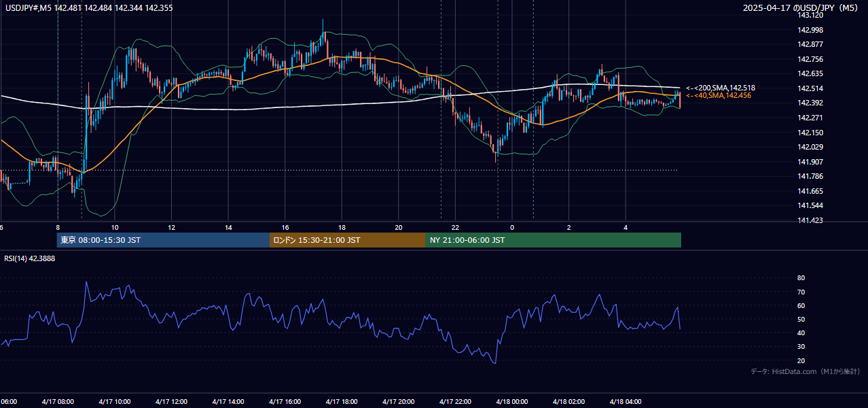This screenshot has width=868, height=408.
Task: Click hour 18 under the price chart
Action: (342, 227)
